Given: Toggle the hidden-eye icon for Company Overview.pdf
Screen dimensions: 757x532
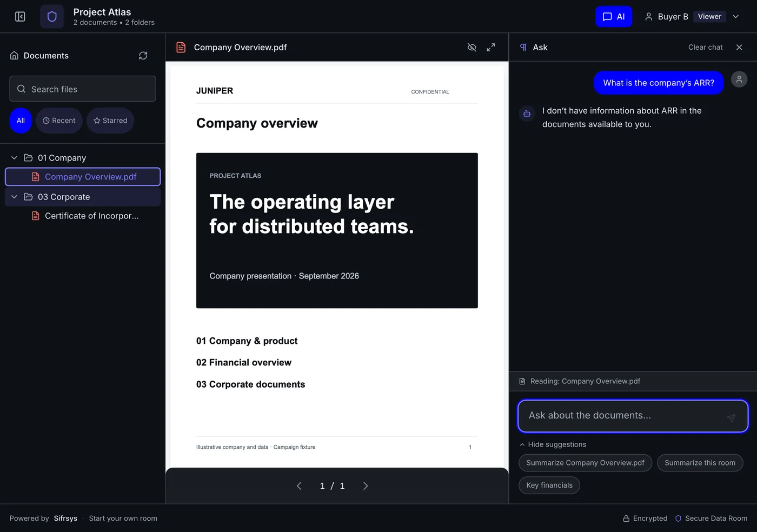Looking at the screenshot, I should (472, 48).
